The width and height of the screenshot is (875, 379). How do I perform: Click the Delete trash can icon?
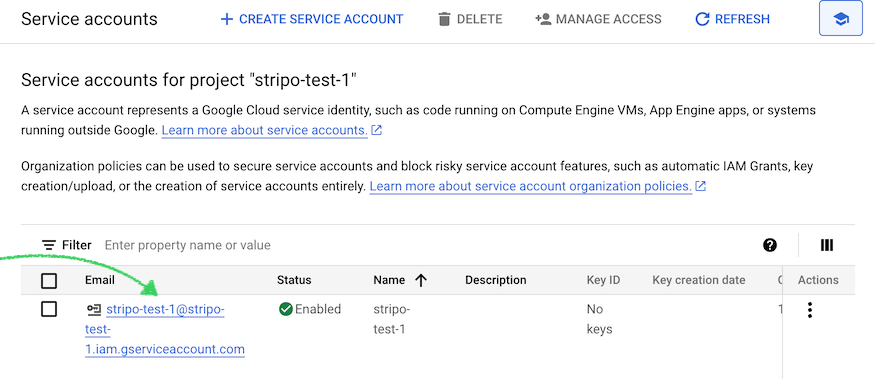click(x=444, y=19)
